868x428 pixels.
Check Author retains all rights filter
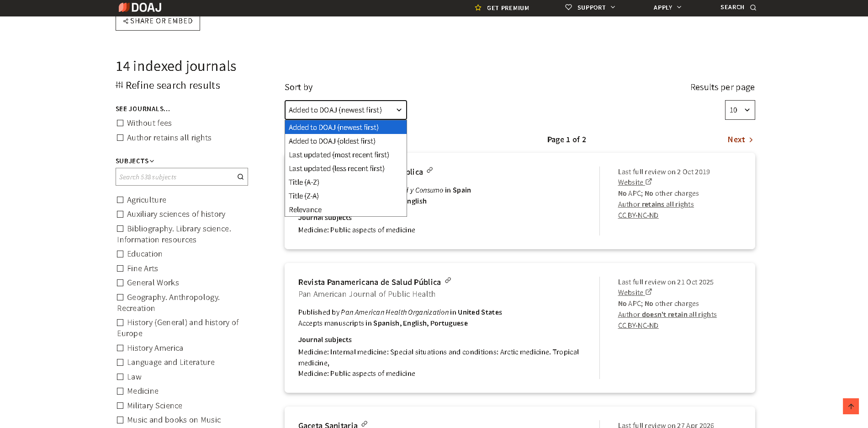coord(120,138)
